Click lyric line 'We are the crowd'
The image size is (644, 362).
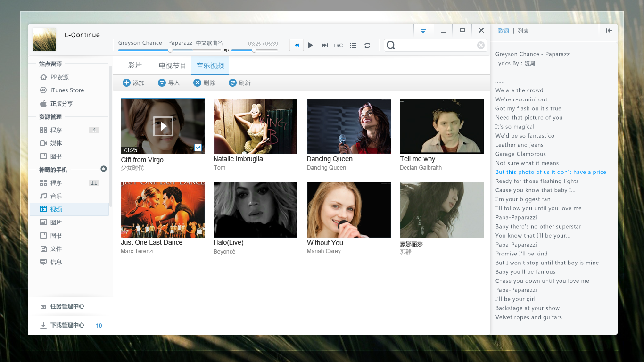tap(519, 90)
